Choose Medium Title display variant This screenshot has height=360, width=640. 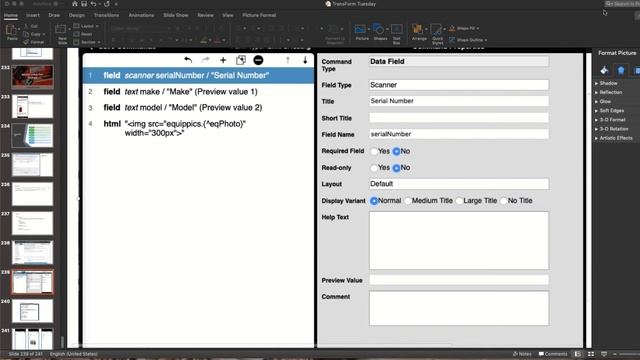pyautogui.click(x=408, y=201)
